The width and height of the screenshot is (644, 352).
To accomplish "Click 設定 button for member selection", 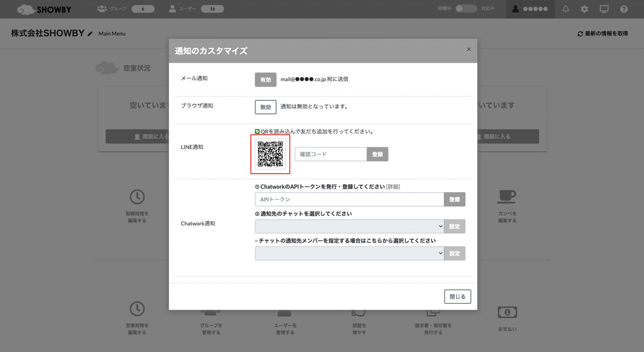I will (455, 253).
